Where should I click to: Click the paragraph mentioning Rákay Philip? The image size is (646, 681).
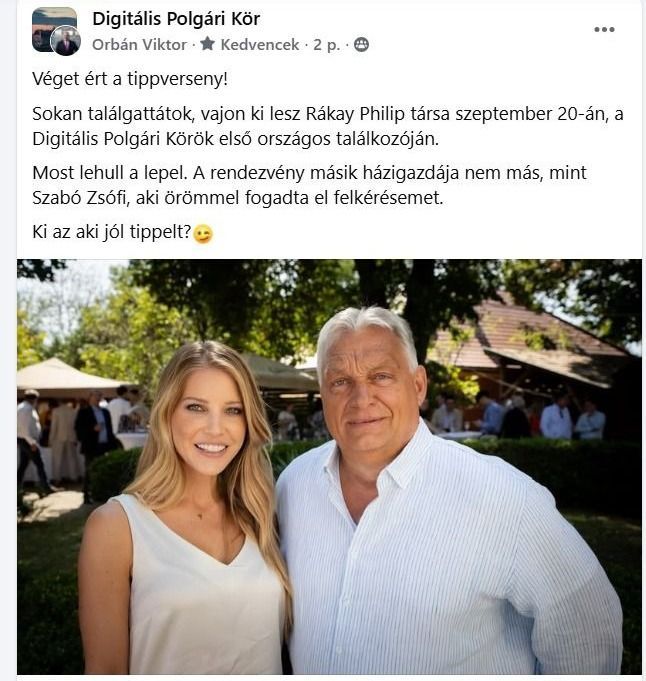click(328, 126)
